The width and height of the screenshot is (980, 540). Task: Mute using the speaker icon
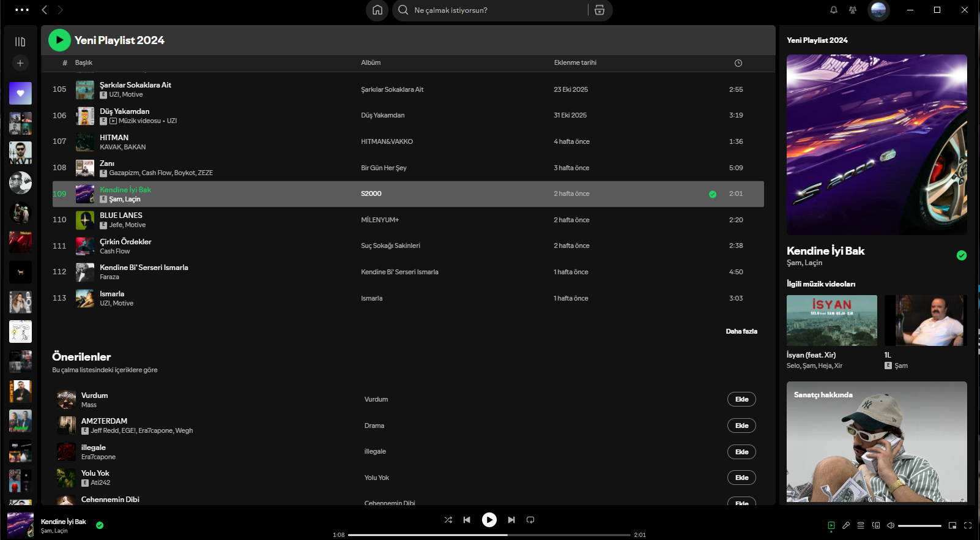click(x=891, y=525)
